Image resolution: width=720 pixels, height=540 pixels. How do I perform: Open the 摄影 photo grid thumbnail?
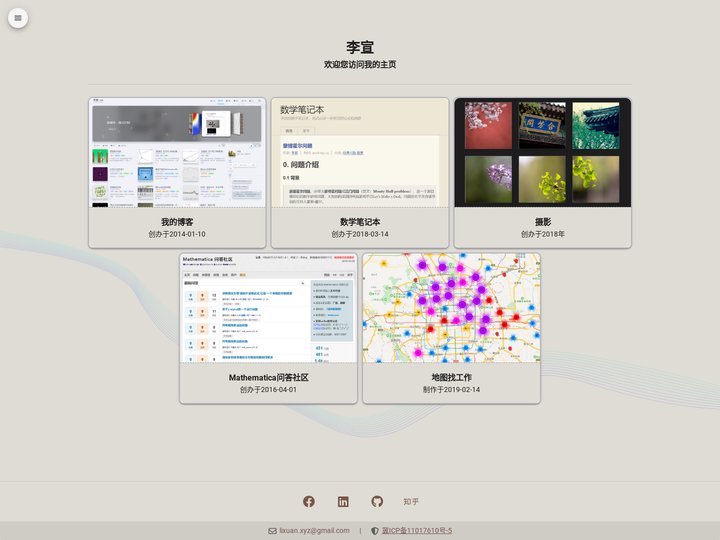tap(543, 152)
